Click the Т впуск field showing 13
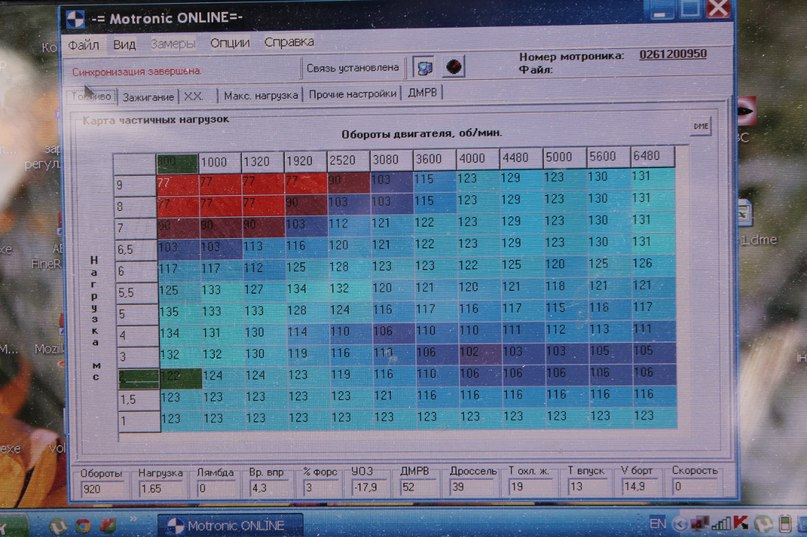 click(587, 486)
